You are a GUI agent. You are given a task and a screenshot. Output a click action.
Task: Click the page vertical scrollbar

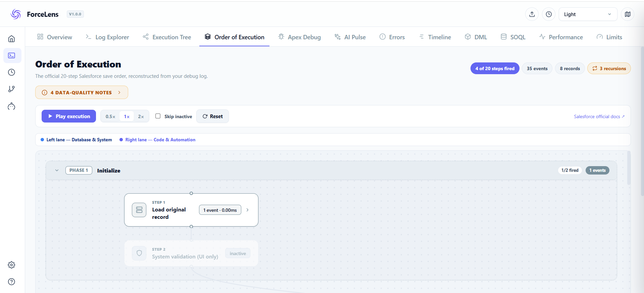[x=642, y=121]
